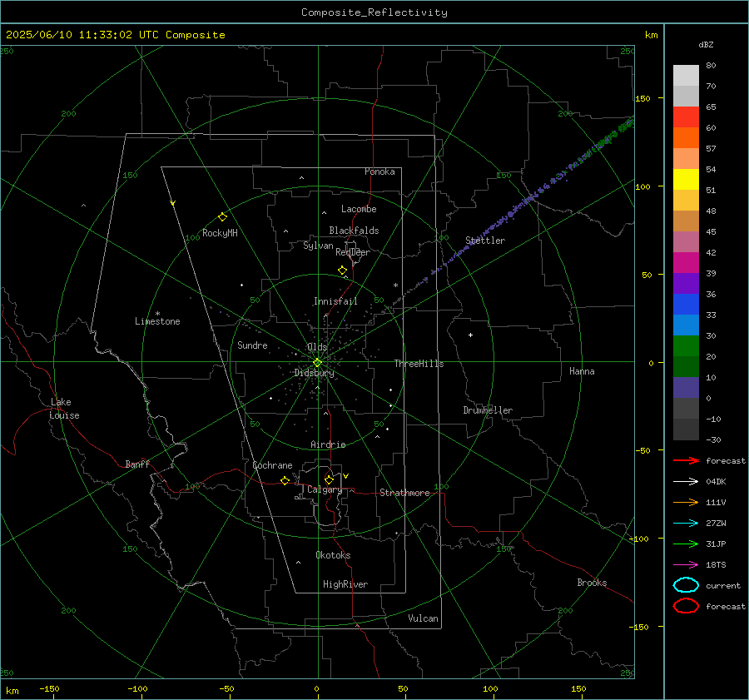Click the cyan current ellipse legend icon
The image size is (749, 700).
(686, 585)
